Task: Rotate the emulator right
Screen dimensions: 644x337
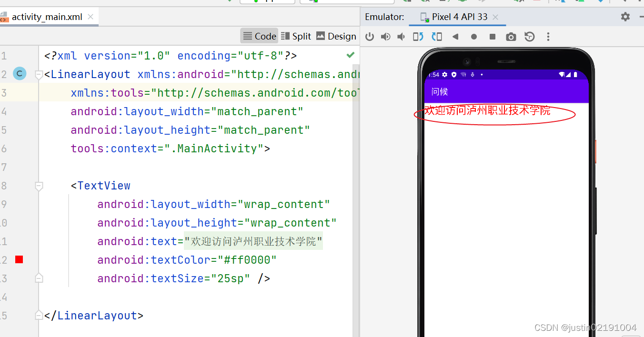Action: click(436, 37)
